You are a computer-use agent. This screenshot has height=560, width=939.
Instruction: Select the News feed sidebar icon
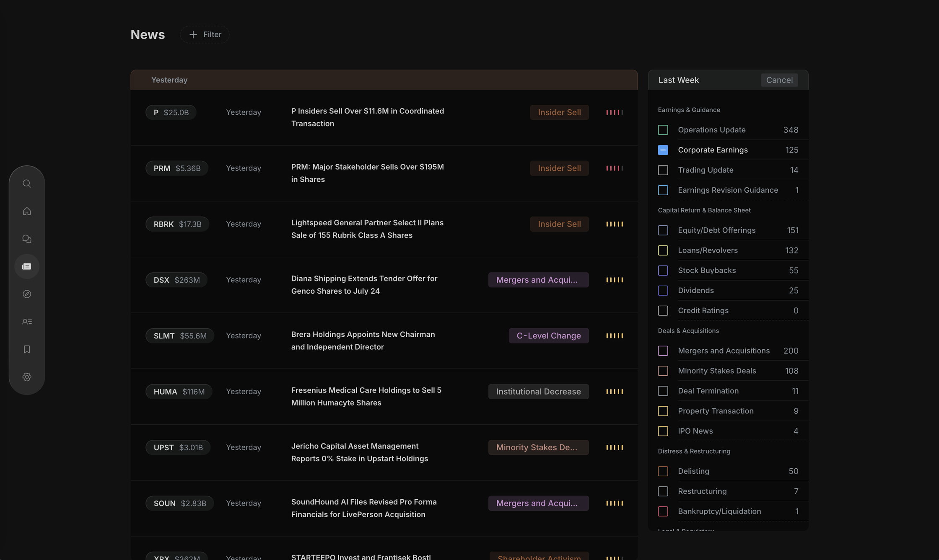pyautogui.click(x=27, y=267)
